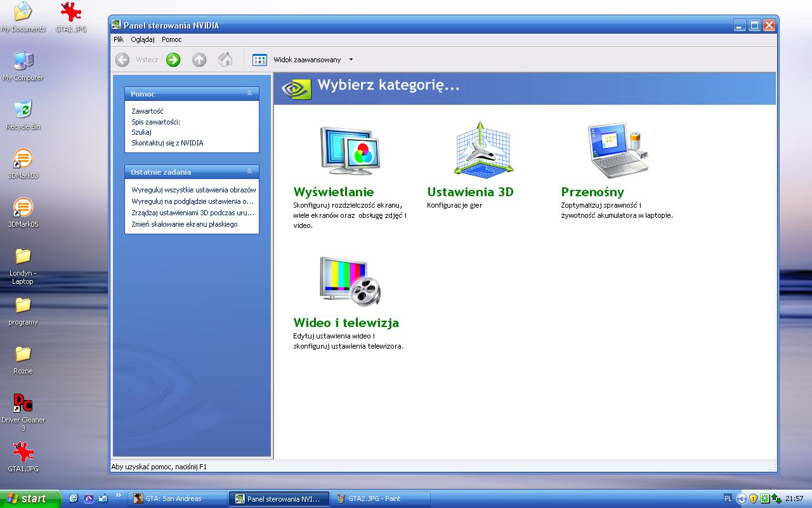Click Skontaktuj się z NVIDIA link

click(167, 143)
